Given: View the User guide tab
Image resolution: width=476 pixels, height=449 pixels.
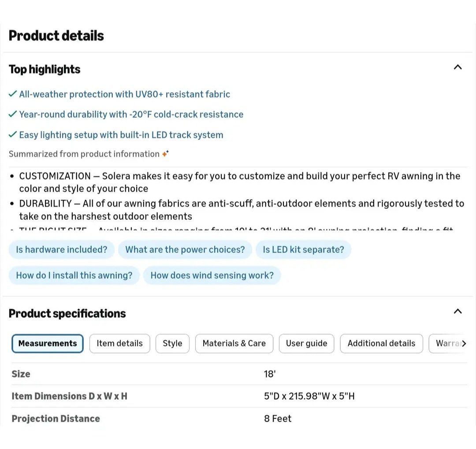Looking at the screenshot, I should 306,344.
